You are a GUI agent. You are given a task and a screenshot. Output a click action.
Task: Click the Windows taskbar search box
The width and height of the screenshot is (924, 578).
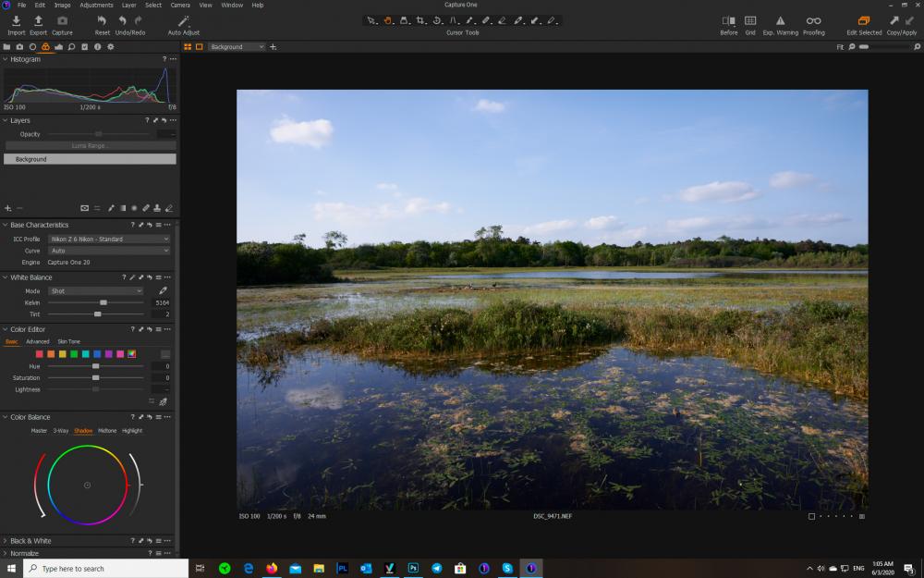[x=106, y=569]
